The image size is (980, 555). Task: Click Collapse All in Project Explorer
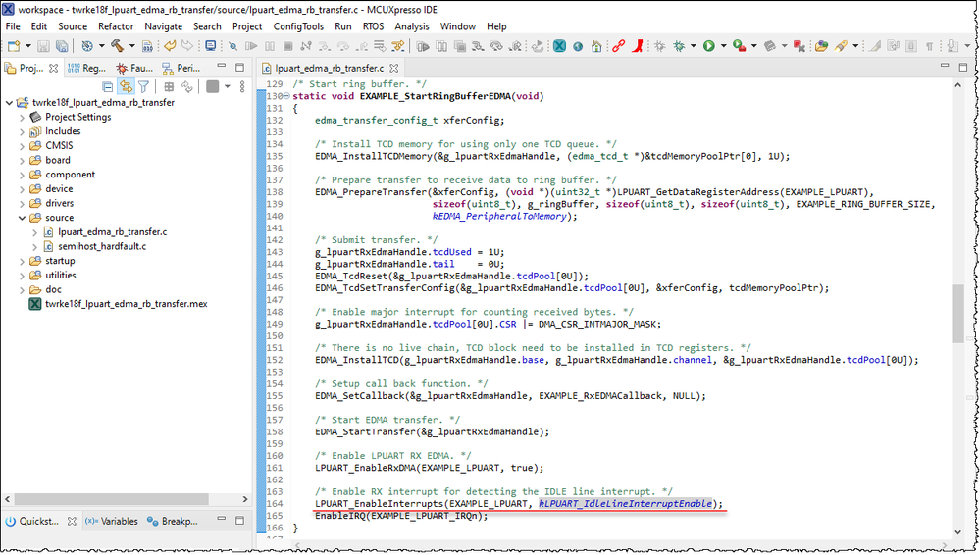tap(108, 87)
